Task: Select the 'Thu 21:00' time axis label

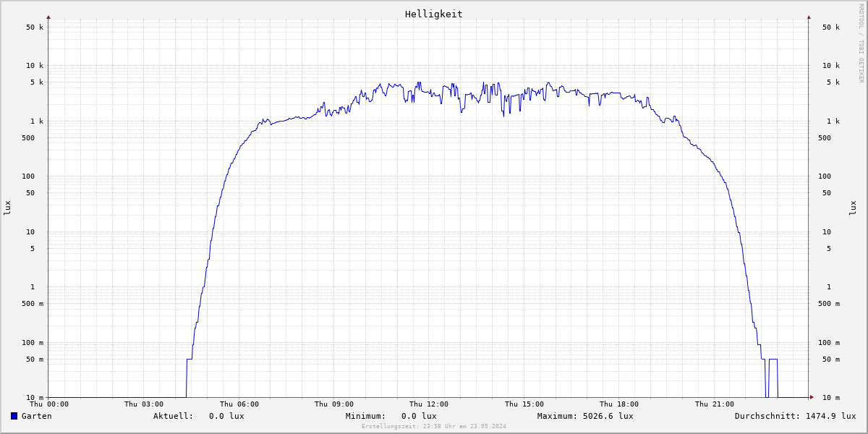Action: tap(715, 404)
